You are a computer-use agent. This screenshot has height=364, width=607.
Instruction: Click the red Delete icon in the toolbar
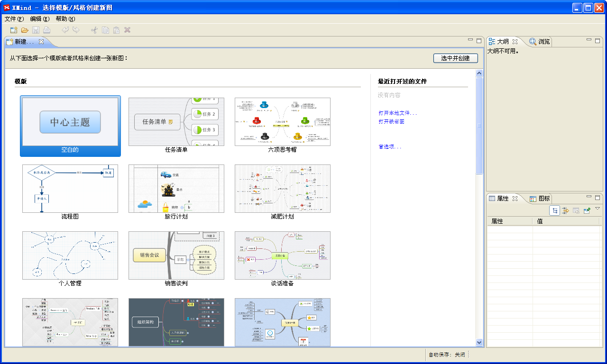(127, 30)
